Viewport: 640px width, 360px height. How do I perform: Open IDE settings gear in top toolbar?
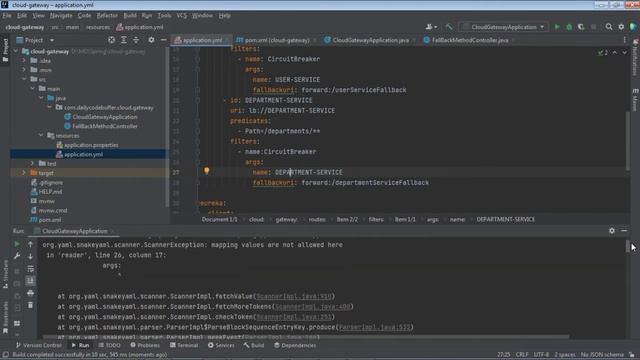click(x=621, y=27)
